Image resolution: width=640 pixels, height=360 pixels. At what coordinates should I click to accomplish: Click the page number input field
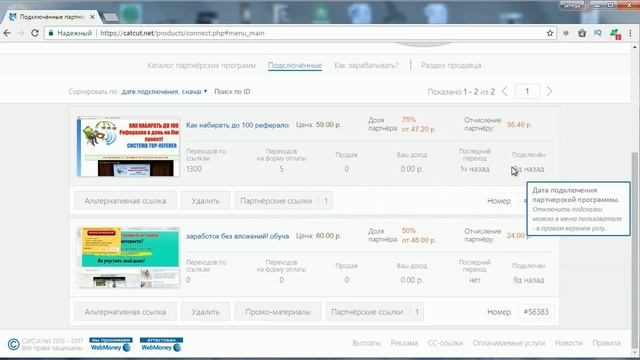[527, 91]
